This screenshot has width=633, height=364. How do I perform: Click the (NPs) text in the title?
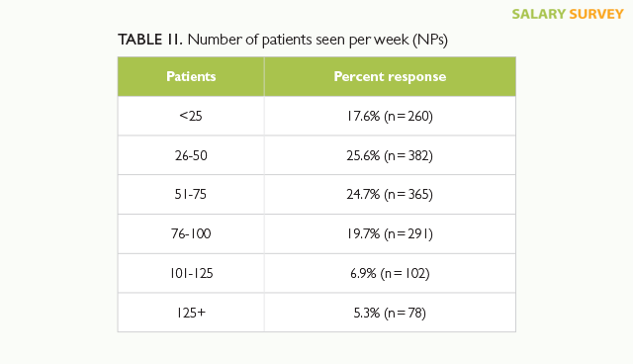pyautogui.click(x=430, y=40)
